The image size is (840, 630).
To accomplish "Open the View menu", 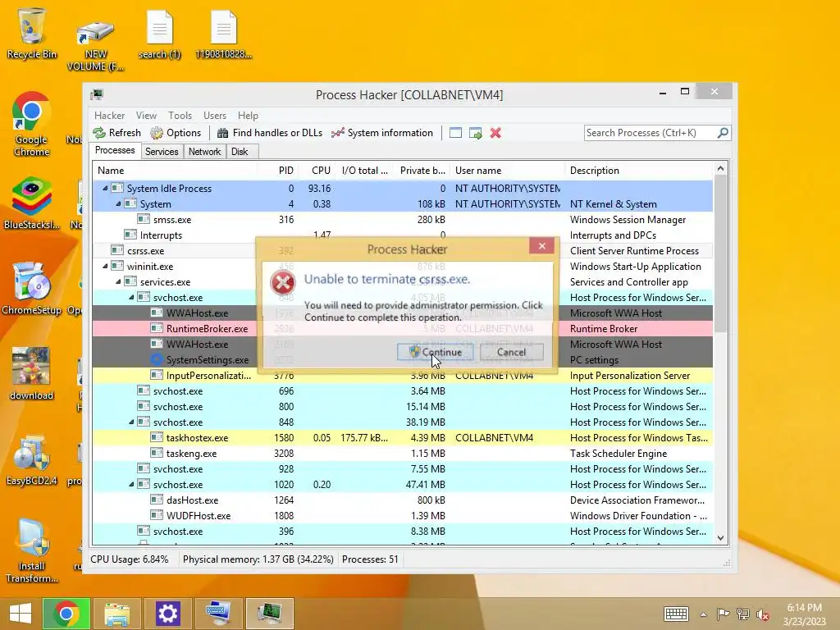I will point(146,116).
